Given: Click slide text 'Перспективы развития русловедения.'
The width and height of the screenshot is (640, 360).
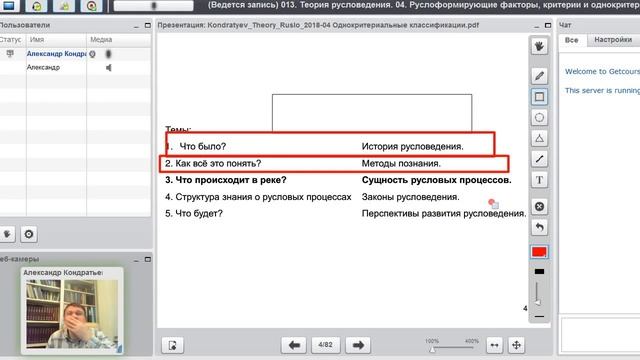Looking at the screenshot, I should [x=444, y=213].
